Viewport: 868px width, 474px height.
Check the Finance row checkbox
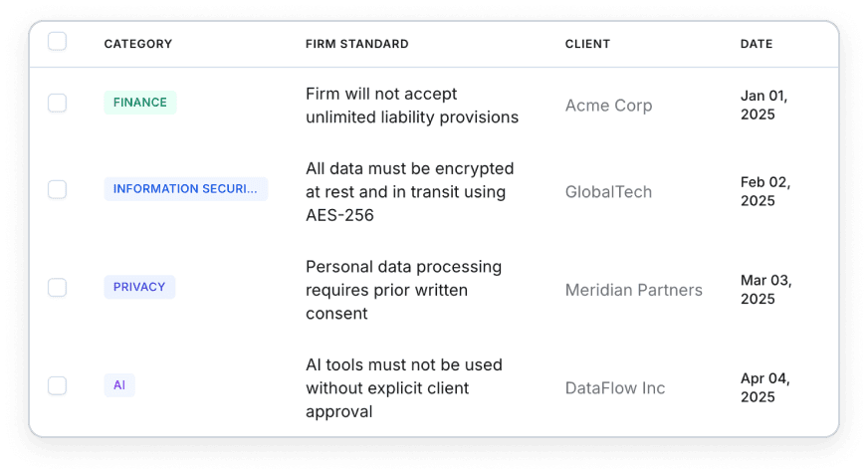coord(57,103)
